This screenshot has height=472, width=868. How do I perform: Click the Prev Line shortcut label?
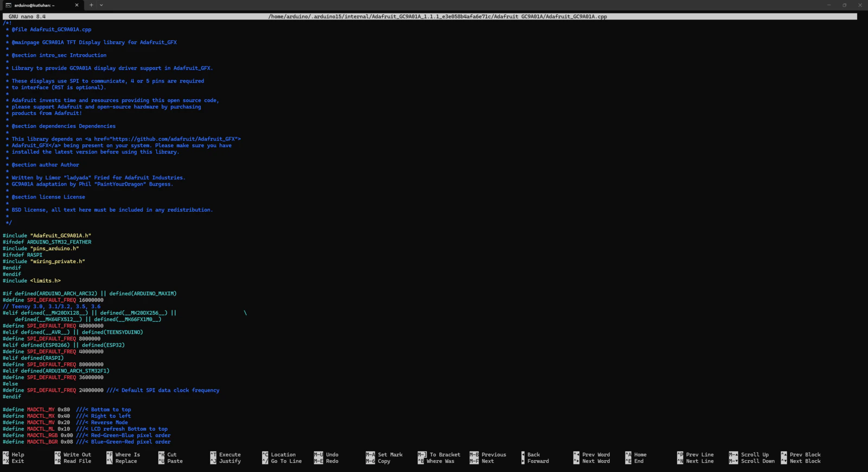(700, 455)
